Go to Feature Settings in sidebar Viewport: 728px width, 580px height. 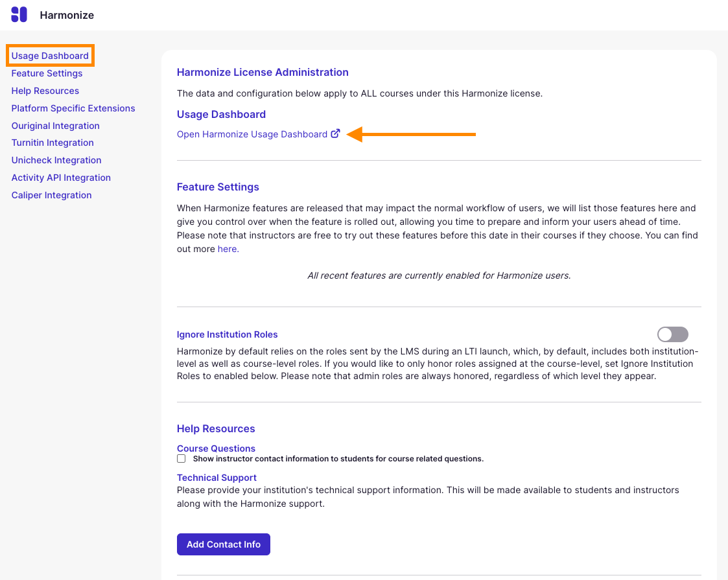[x=47, y=73]
